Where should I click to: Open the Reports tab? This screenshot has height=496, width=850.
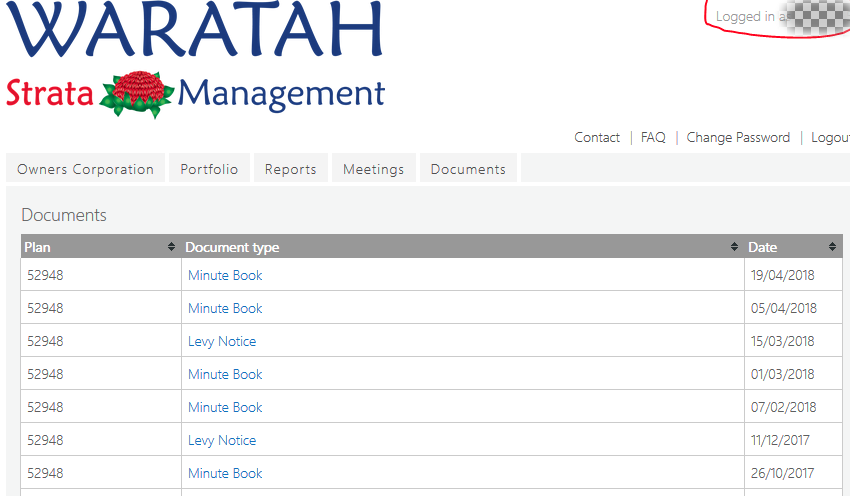[291, 169]
